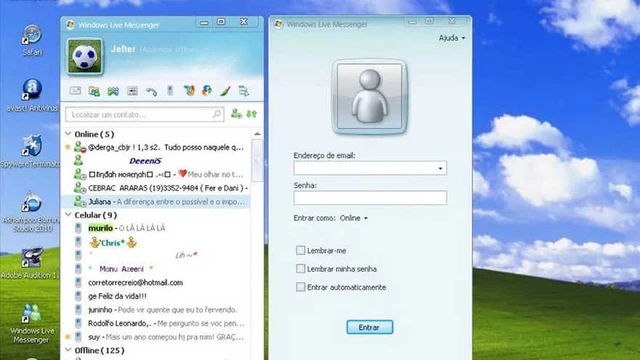Screen dimensions: 640x360
Task: Click the Entrar sign-in button
Action: tap(369, 327)
